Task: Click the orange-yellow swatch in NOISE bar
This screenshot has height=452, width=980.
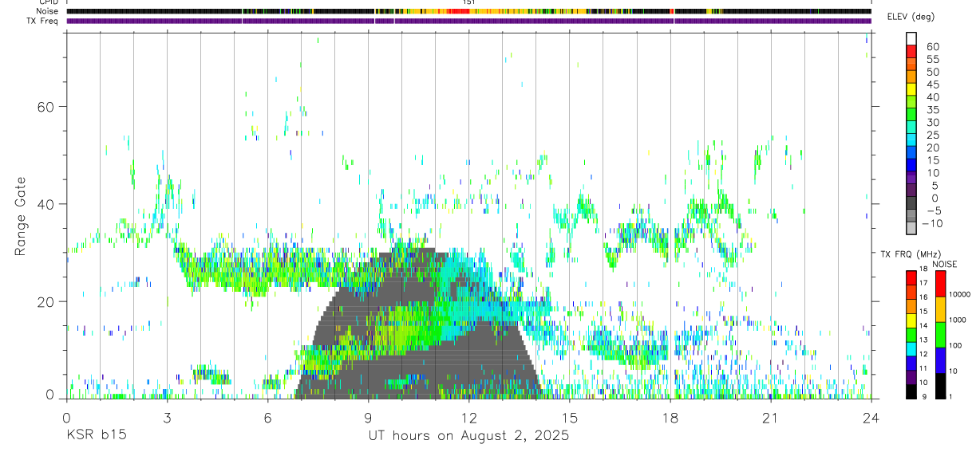Action: pos(940,309)
